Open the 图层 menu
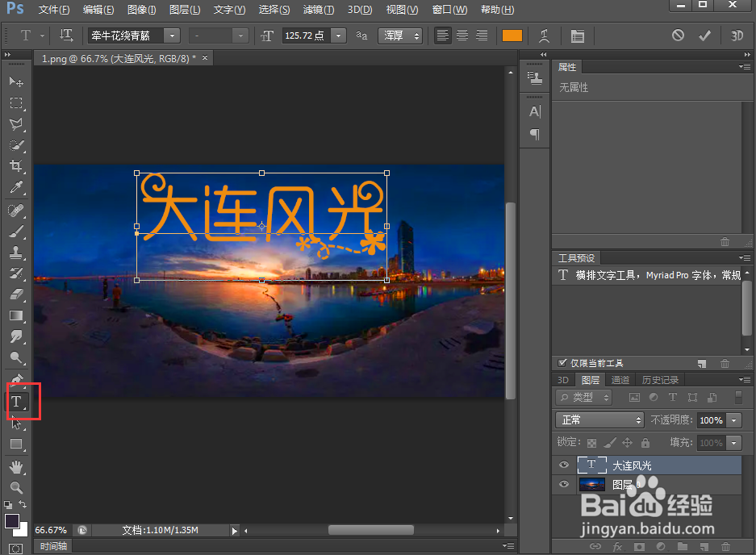756x555 pixels. (x=185, y=10)
